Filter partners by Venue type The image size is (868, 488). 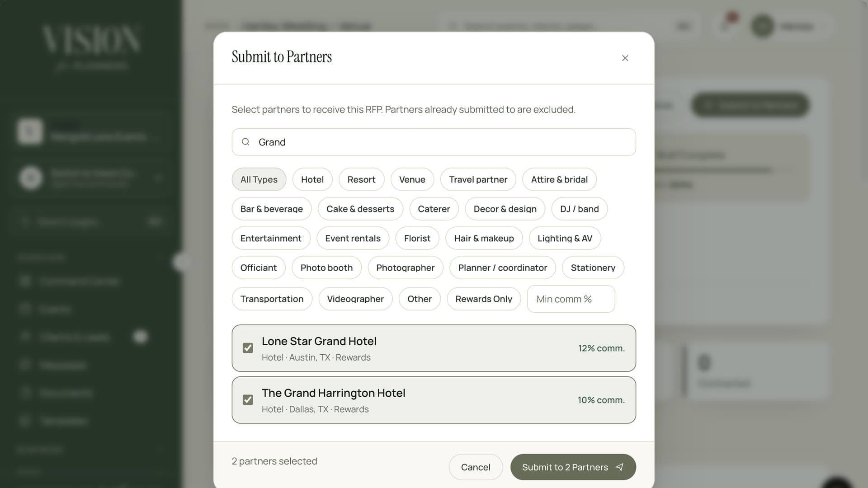click(412, 179)
